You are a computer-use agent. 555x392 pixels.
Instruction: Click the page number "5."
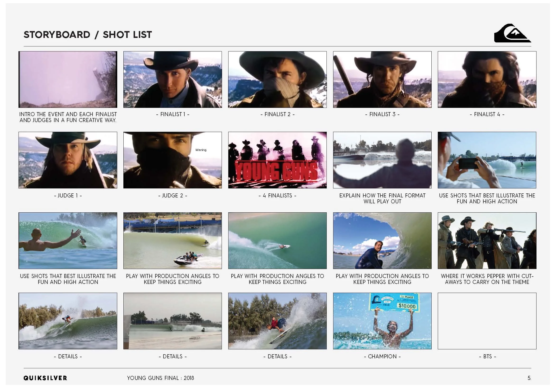tap(529, 378)
